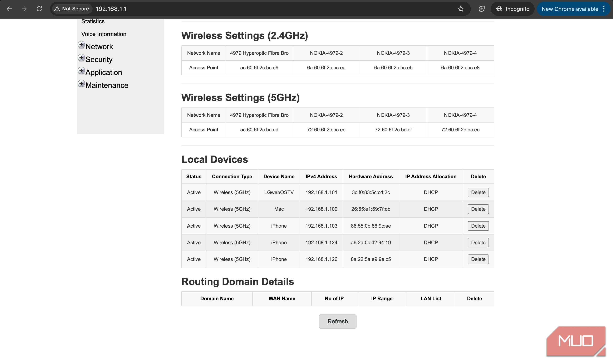Click the Wireless Settings (5GHz) heading
Viewport: 613px width, 364px height.
click(240, 98)
